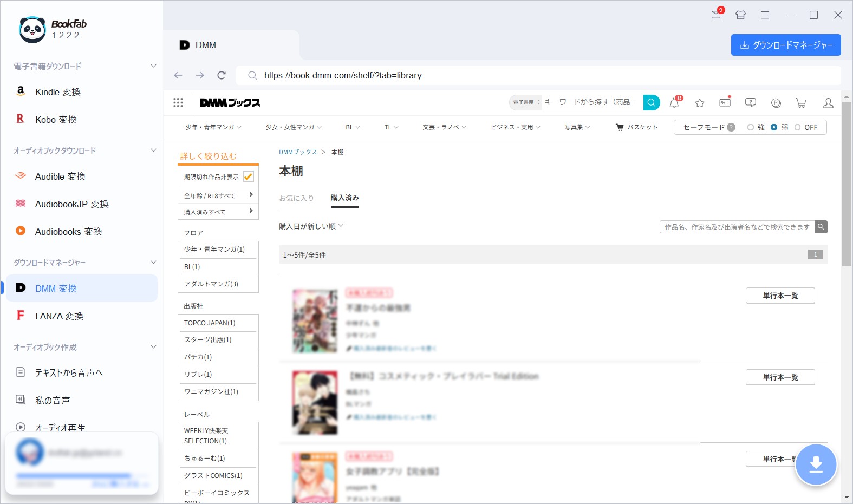The height and width of the screenshot is (504, 853).
Task: Click the bookshelf title search field
Action: click(737, 227)
